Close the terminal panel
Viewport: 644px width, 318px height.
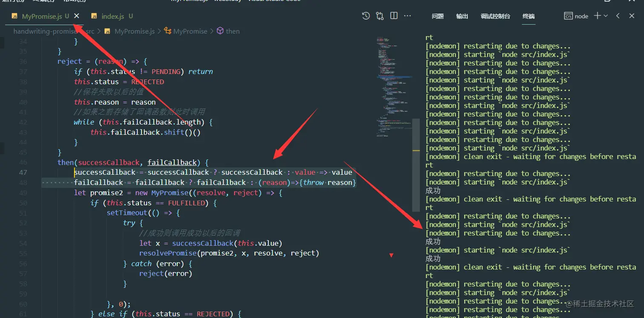[631, 16]
